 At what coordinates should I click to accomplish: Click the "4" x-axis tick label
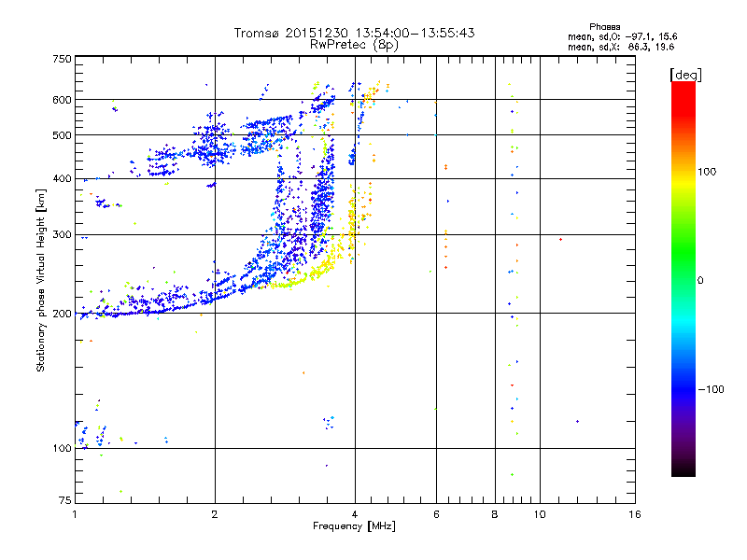[355, 514]
